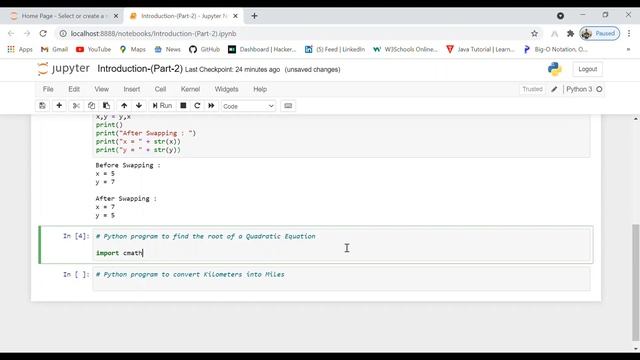Save notebook with the floppy disk icon
640x360 pixels.
42,106
